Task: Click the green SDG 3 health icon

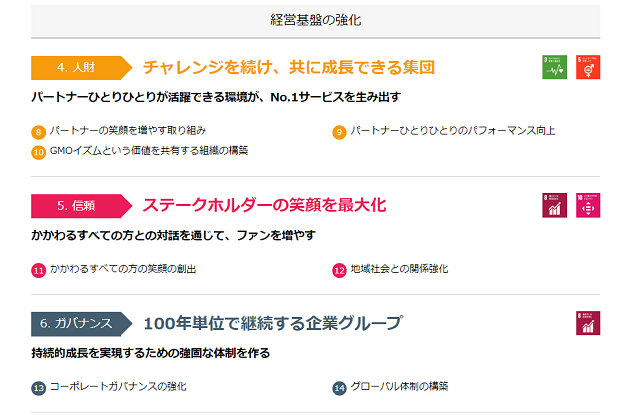Action: click(x=554, y=67)
